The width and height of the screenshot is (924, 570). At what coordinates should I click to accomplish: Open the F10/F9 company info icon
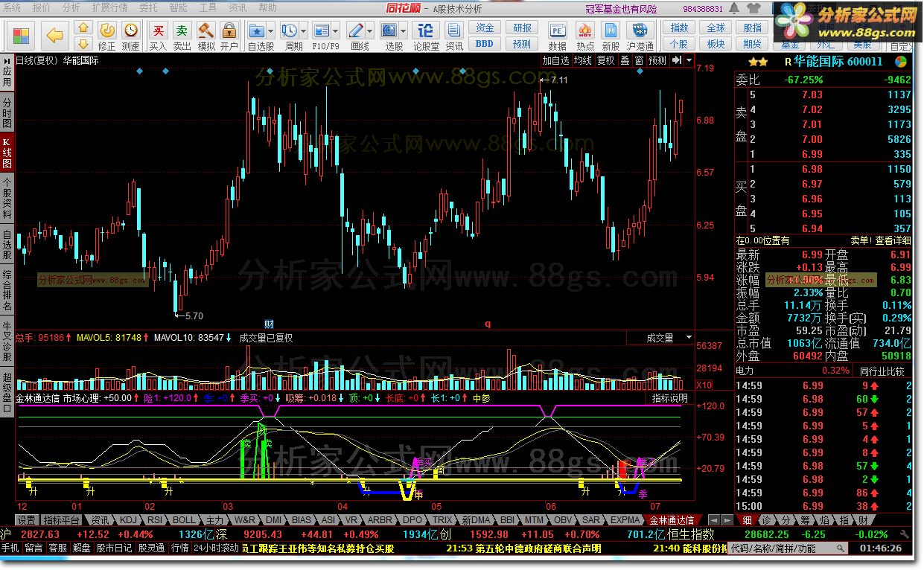pos(322,30)
